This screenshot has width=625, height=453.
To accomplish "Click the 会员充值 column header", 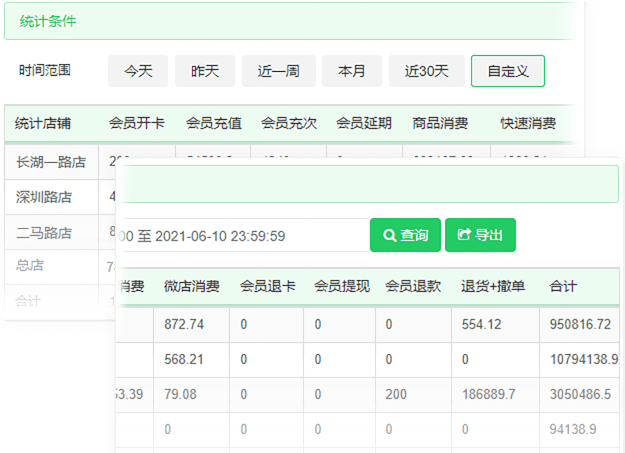I will pyautogui.click(x=214, y=123).
